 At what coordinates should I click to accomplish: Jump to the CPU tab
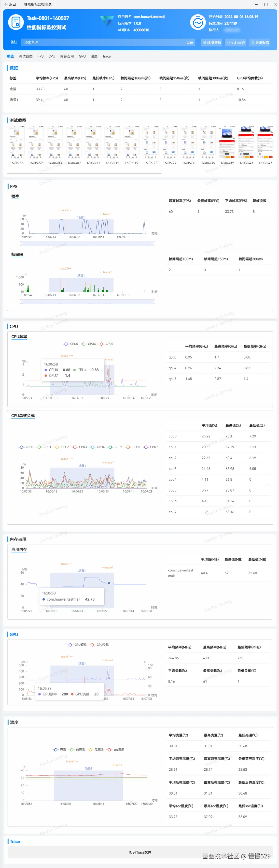(x=52, y=56)
